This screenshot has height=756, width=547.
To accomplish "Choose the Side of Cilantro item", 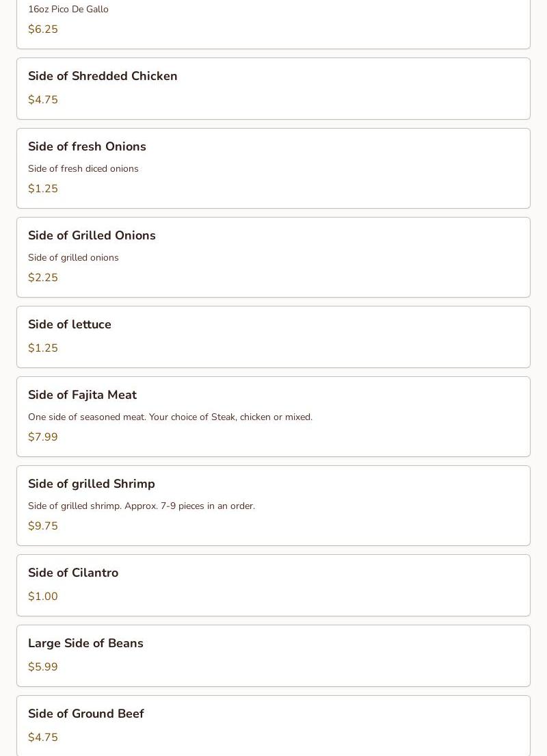I will [x=73, y=573].
